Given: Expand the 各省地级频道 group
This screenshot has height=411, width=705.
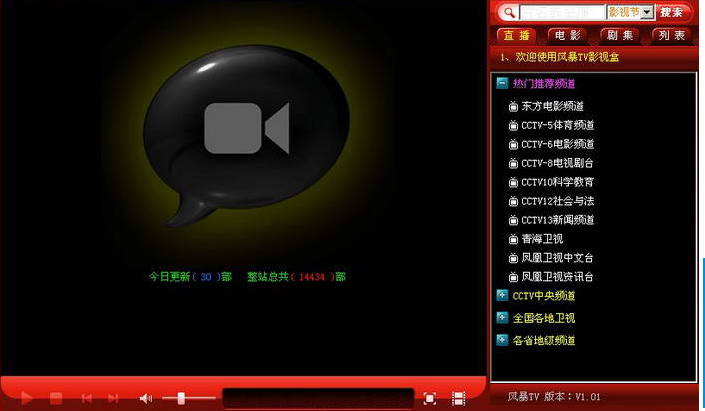Looking at the screenshot, I should 502,340.
